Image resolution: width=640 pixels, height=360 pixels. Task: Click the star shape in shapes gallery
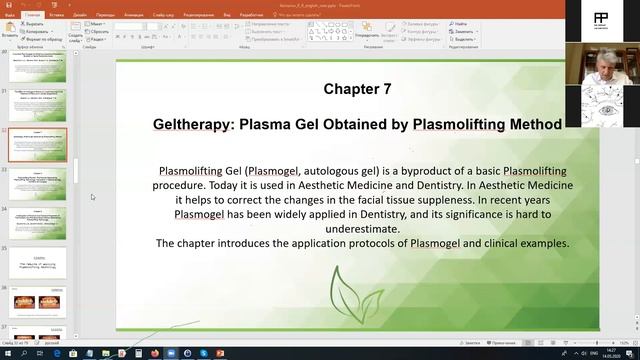pos(344,38)
